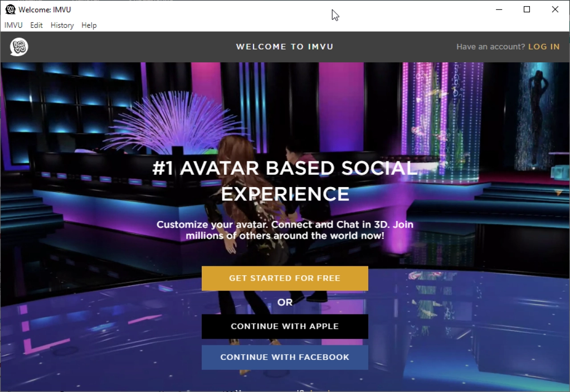Choose Continue With Facebook
The width and height of the screenshot is (570, 392).
285,357
